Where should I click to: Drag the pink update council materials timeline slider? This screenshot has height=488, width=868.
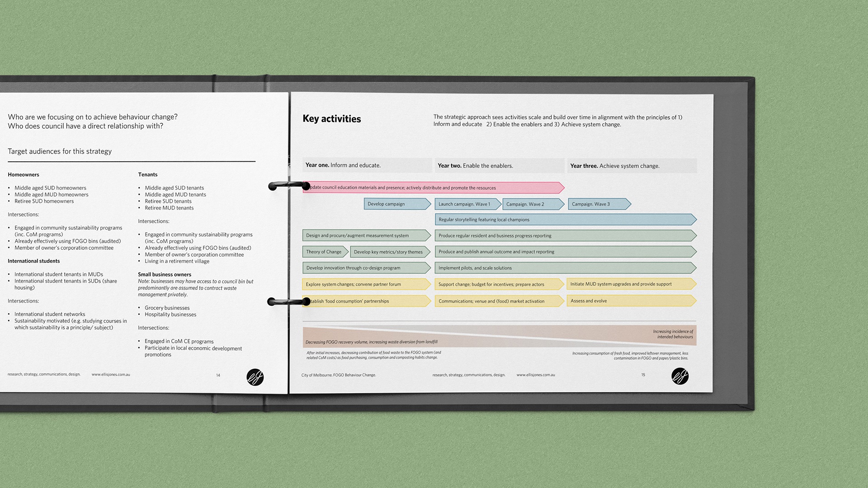[x=432, y=187]
